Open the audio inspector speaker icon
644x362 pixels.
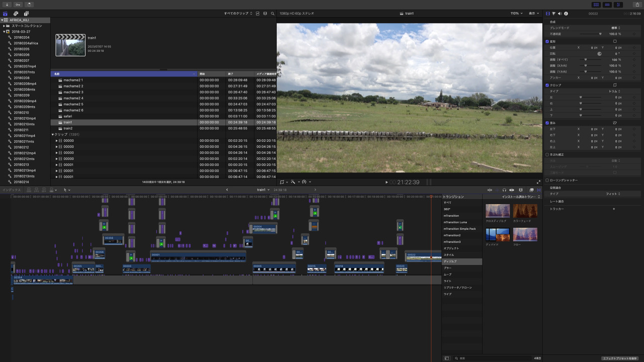coord(559,14)
